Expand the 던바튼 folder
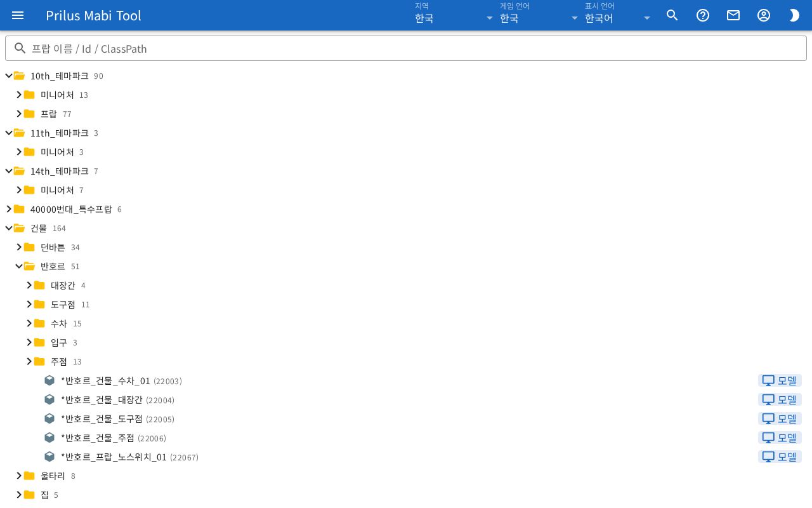This screenshot has width=812, height=508. [19, 247]
